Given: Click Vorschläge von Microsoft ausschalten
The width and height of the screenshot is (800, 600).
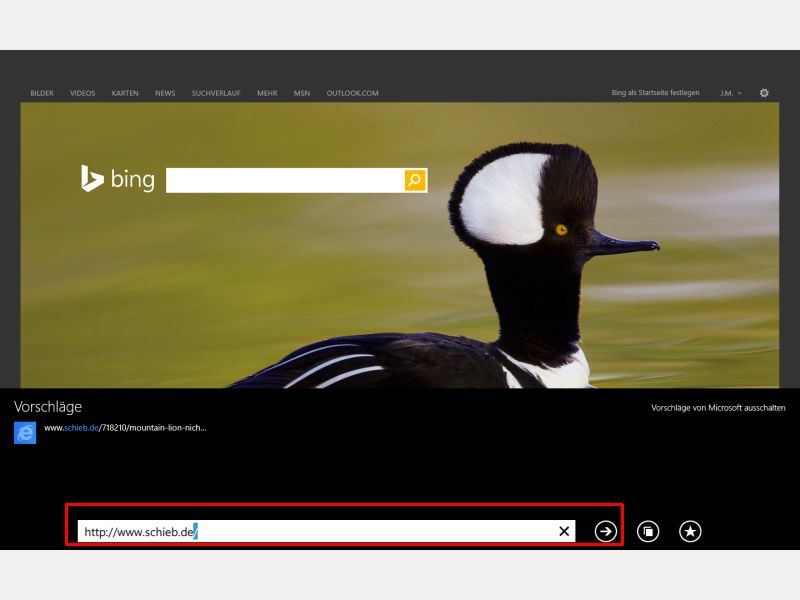Looking at the screenshot, I should (x=718, y=408).
